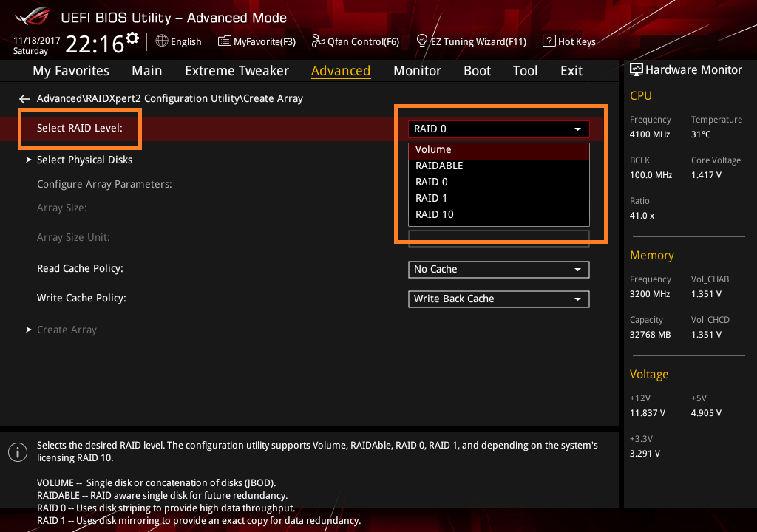Click the globe language icon

click(x=162, y=41)
